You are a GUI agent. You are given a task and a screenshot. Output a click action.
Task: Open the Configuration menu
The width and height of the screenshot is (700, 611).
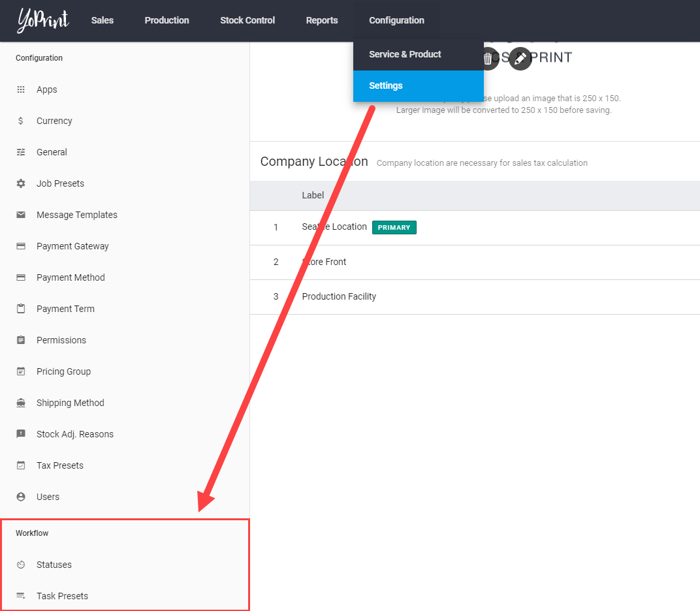pyautogui.click(x=396, y=20)
